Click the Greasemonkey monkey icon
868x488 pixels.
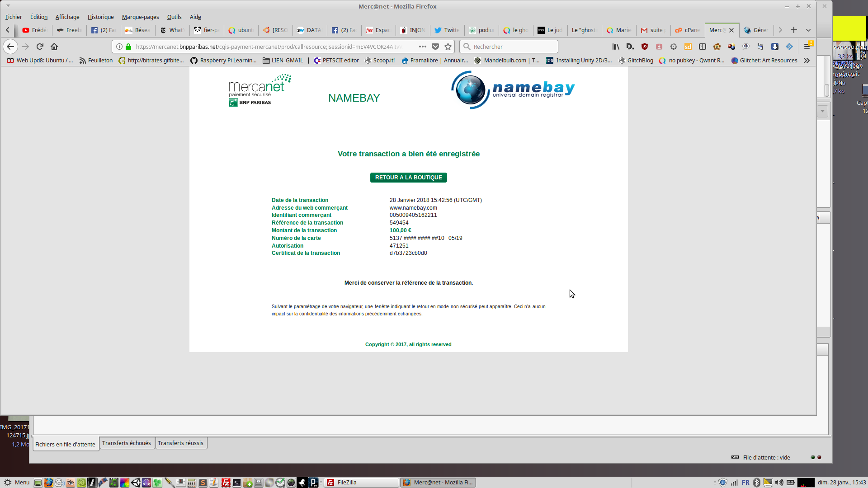[717, 47]
